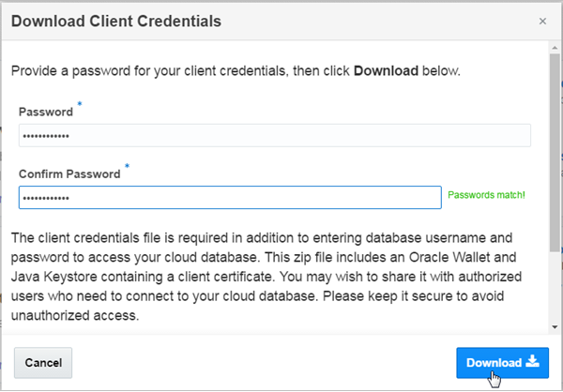Screen dimensions: 563x392
Task: Click the blue Download button
Action: (502, 362)
